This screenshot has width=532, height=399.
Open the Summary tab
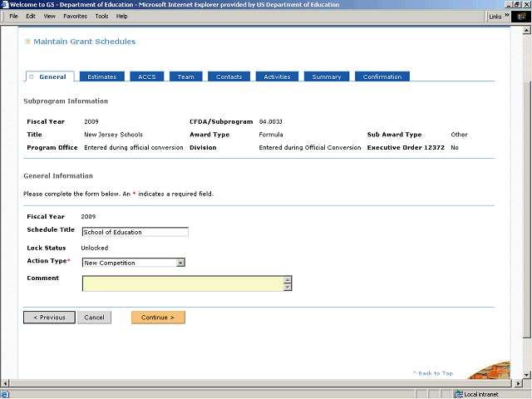(326, 76)
